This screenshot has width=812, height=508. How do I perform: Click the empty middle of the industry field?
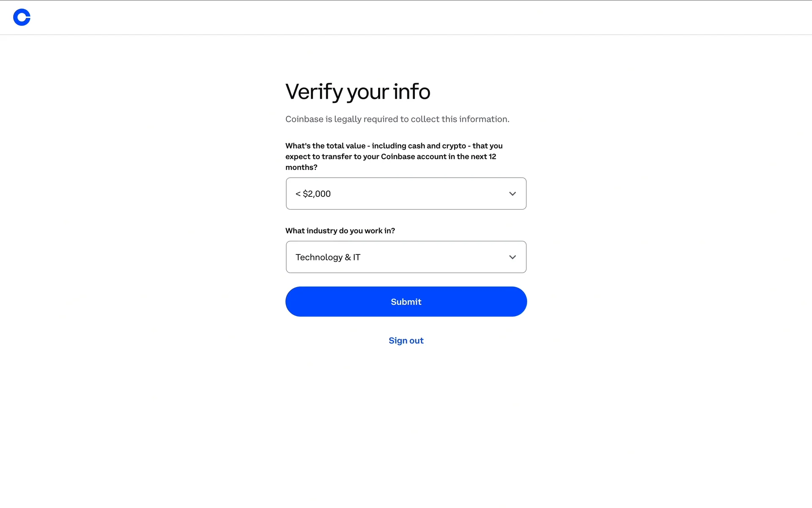coord(431,257)
